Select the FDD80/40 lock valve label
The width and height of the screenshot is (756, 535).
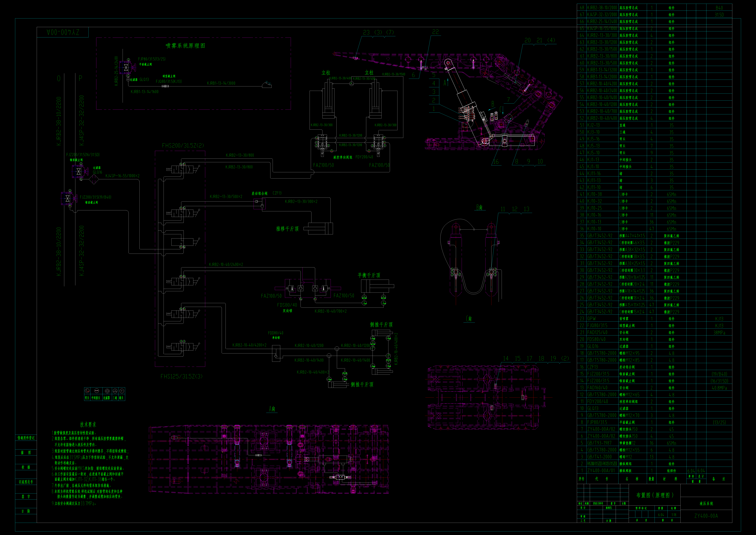pos(276,333)
